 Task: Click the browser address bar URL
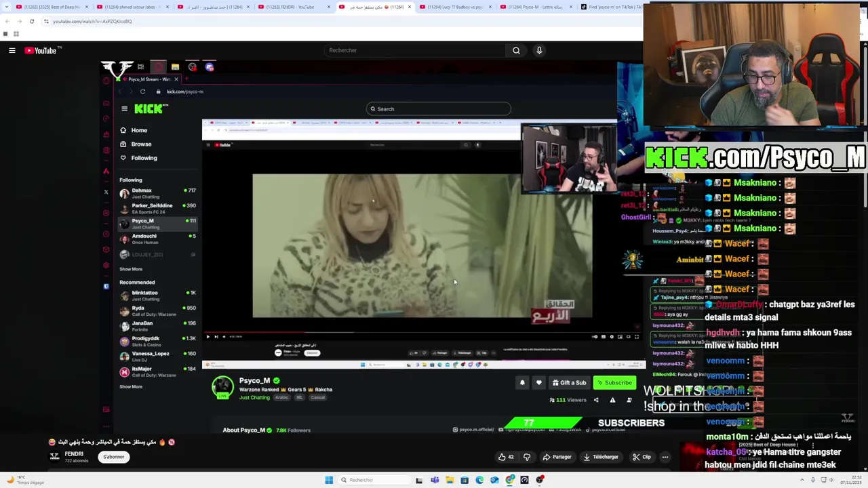[92, 21]
